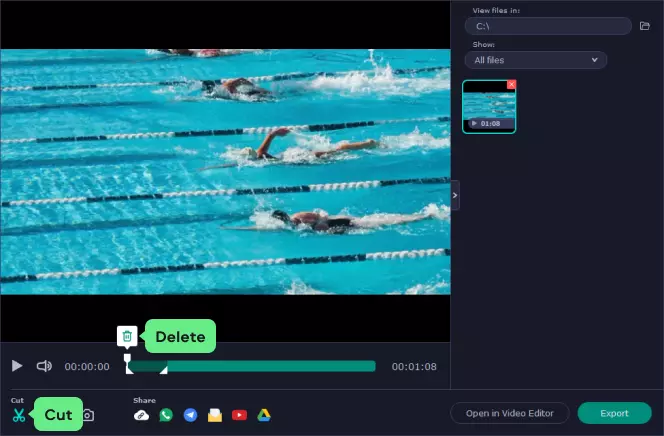Share via link cloud icon

click(141, 415)
